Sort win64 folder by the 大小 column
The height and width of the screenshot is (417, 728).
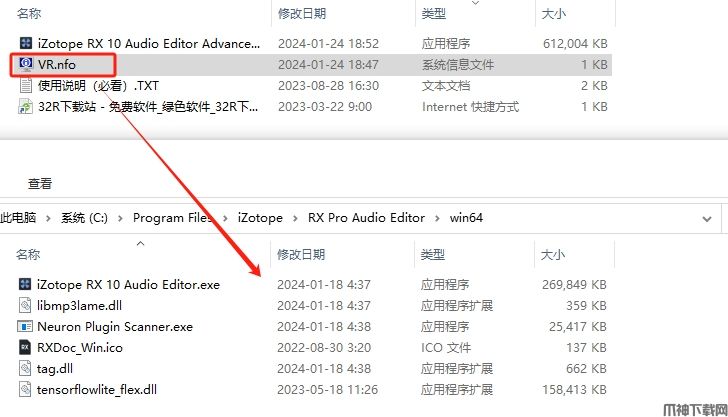pyautogui.click(x=552, y=254)
